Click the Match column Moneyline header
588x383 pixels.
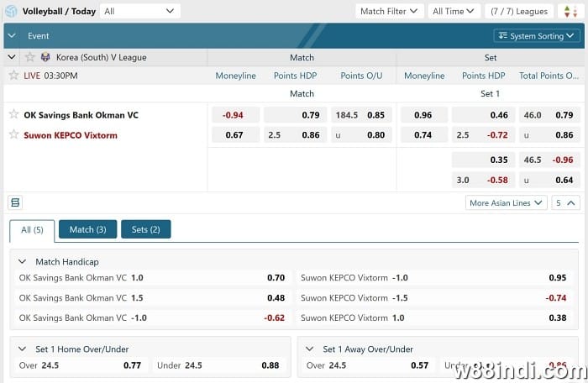235,76
